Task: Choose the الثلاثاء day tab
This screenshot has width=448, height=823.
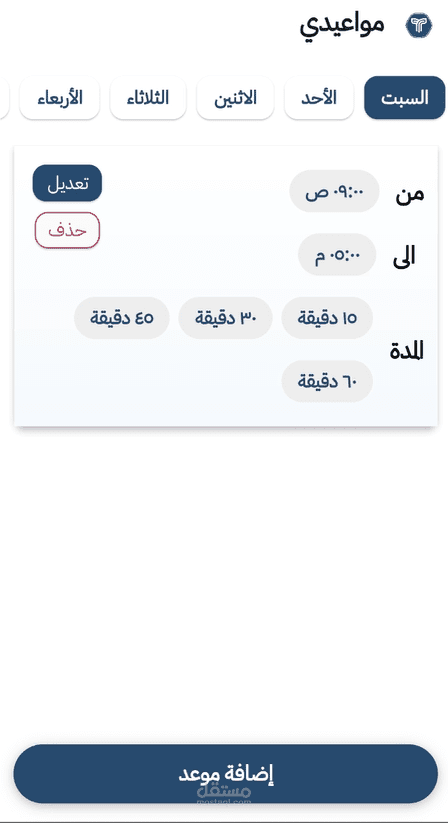Action: (148, 98)
